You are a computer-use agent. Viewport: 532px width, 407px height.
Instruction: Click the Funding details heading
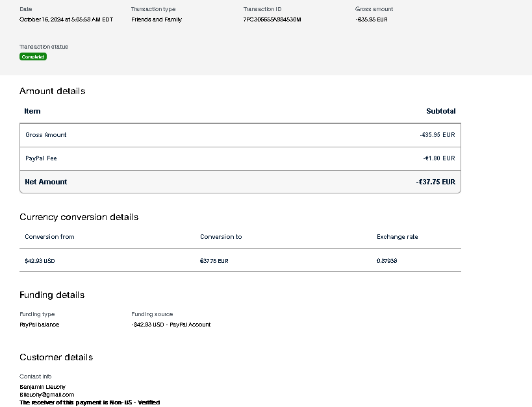pos(52,295)
